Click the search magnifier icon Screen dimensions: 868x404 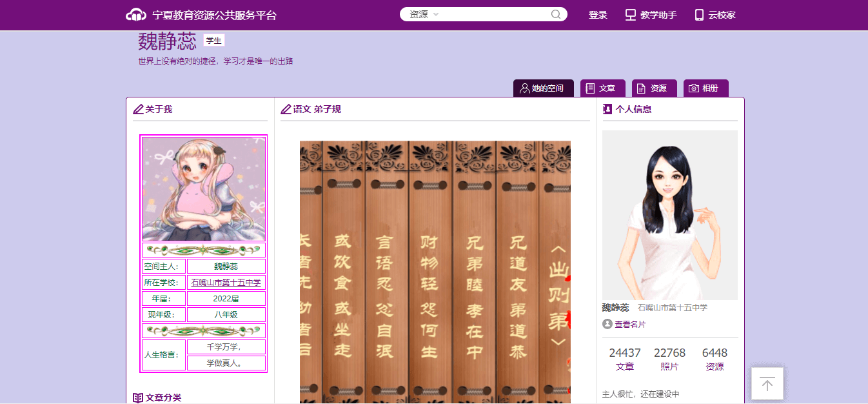(x=556, y=14)
